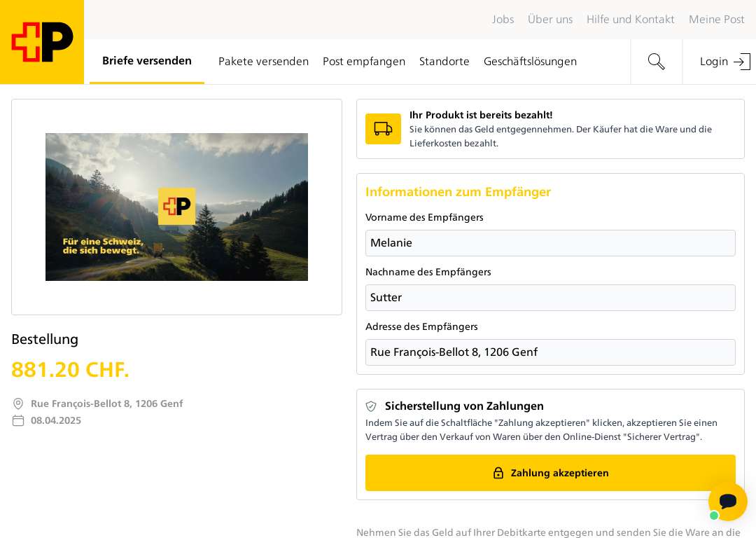Click Ihr Produkt ist bereits bezahlt! text
Image resolution: width=756 pixels, height=538 pixels.
481,116
